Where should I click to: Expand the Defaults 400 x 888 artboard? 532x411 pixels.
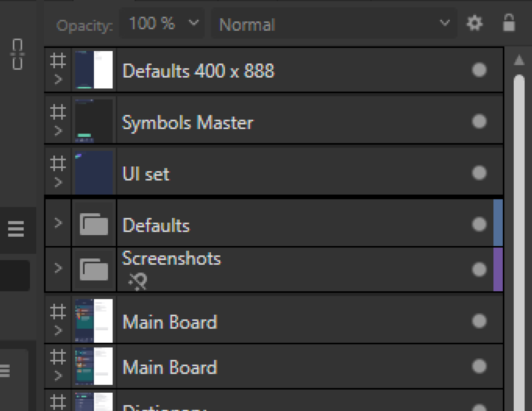(58, 80)
